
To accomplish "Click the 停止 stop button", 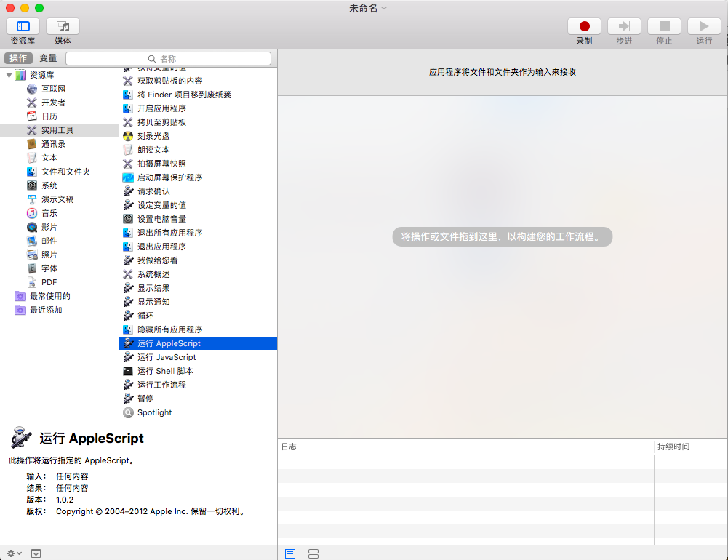I will pos(664,26).
